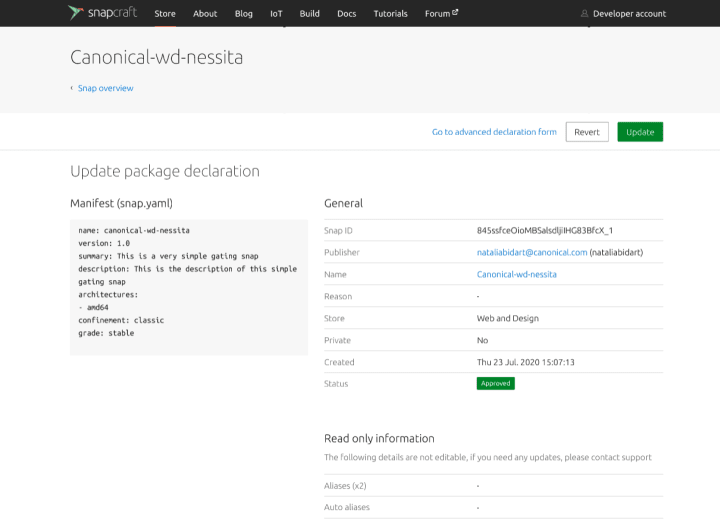Open the Developer account link

point(629,14)
